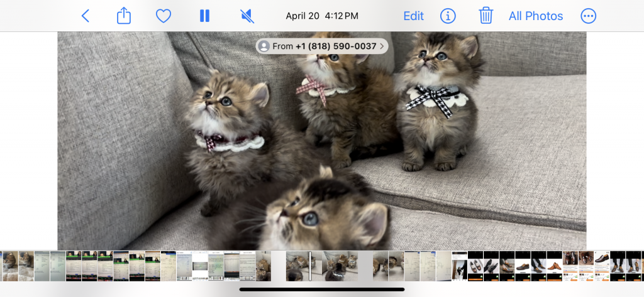The height and width of the screenshot is (297, 644).
Task: Select the kittens thumbnail right of current video
Action: tap(380, 266)
